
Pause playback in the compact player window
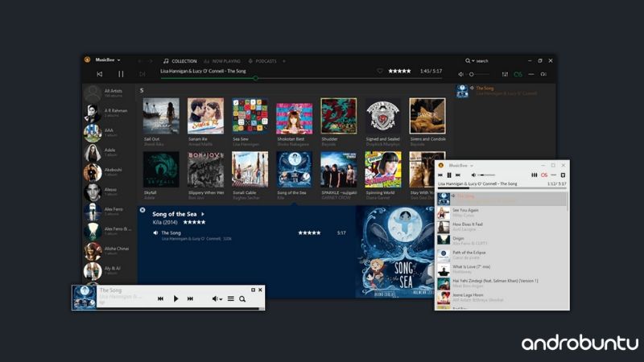click(x=449, y=175)
